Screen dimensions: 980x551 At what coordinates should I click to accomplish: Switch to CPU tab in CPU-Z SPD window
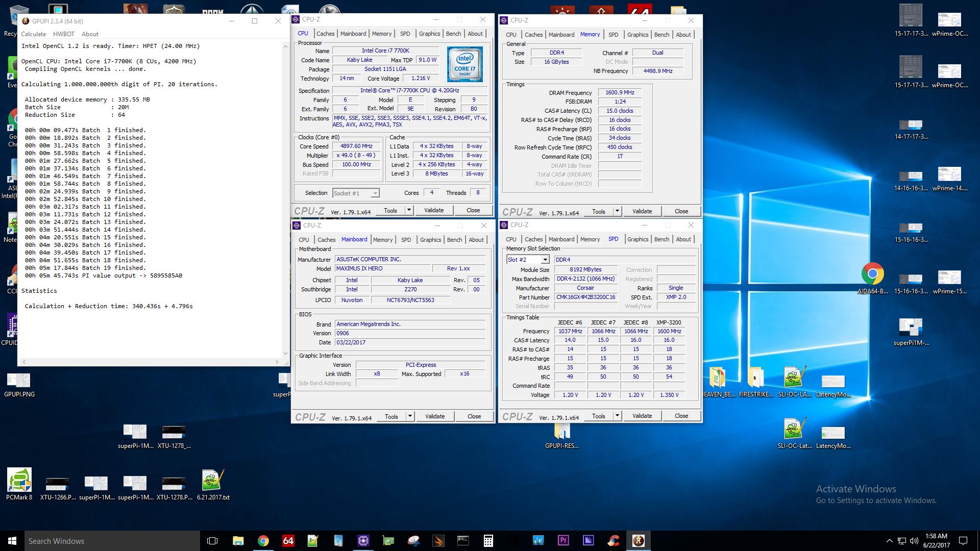click(511, 239)
